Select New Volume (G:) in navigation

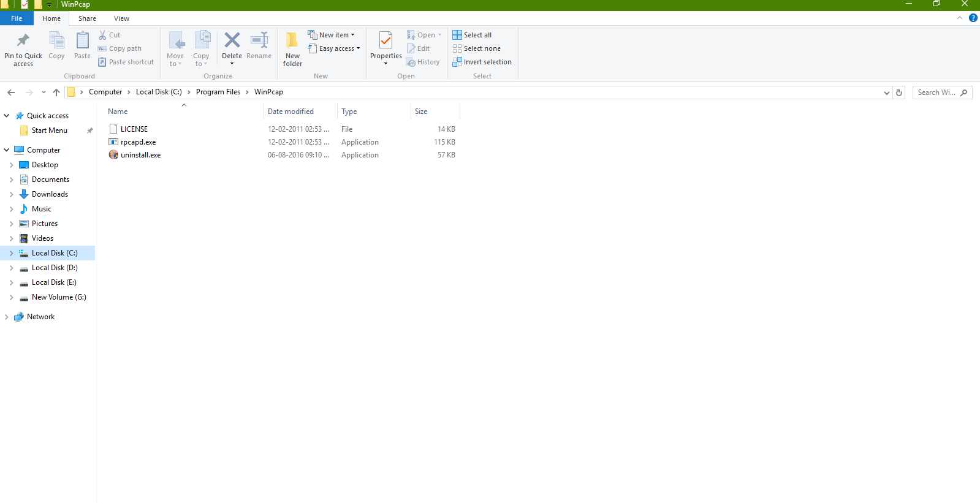pos(59,297)
